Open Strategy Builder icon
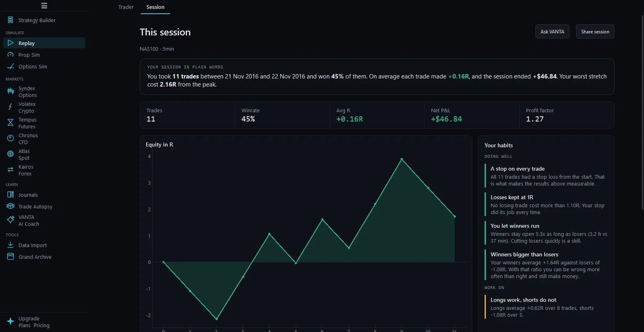The height and width of the screenshot is (332, 644). (10, 20)
